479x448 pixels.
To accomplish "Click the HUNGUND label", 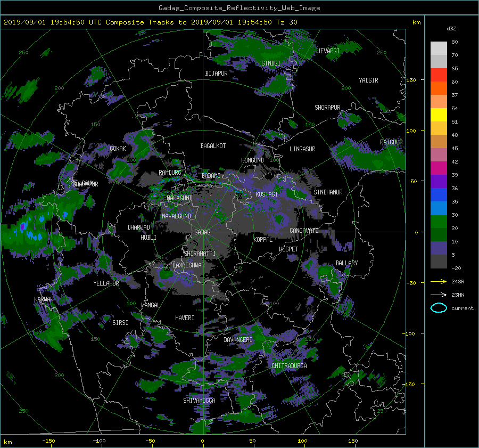I will (252, 160).
